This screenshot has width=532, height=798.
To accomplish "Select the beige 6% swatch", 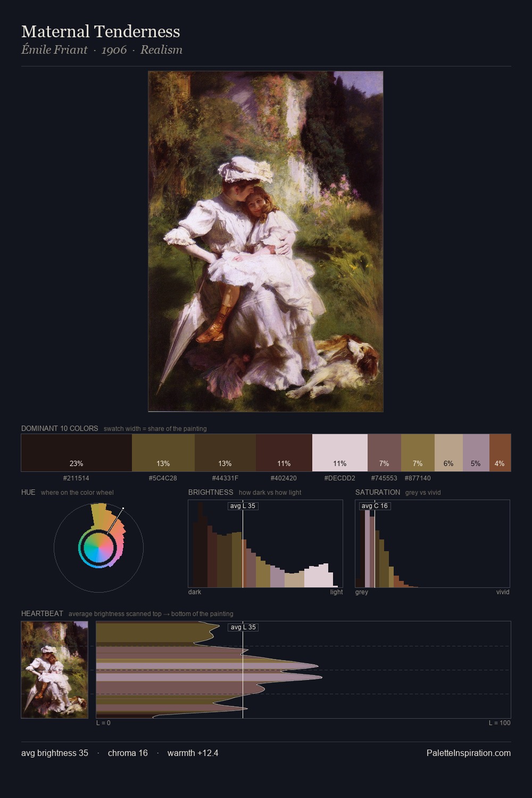I will pos(448,453).
